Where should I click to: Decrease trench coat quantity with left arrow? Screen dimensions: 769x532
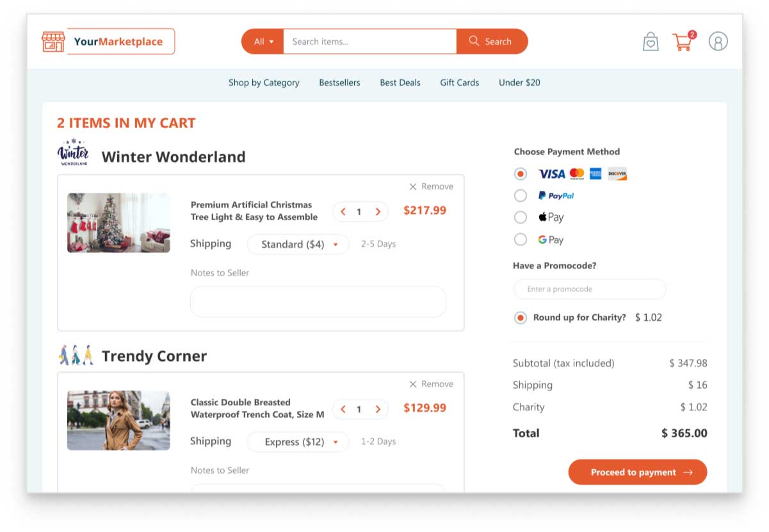click(x=343, y=409)
